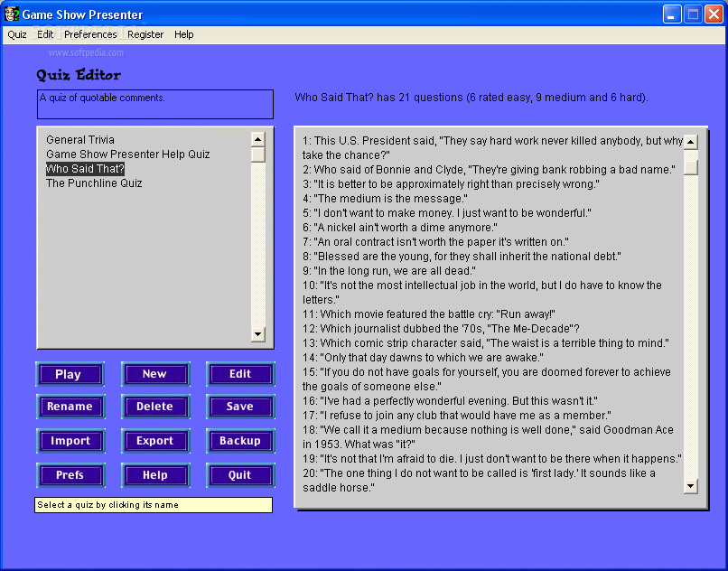Click the Quit button

tap(240, 475)
